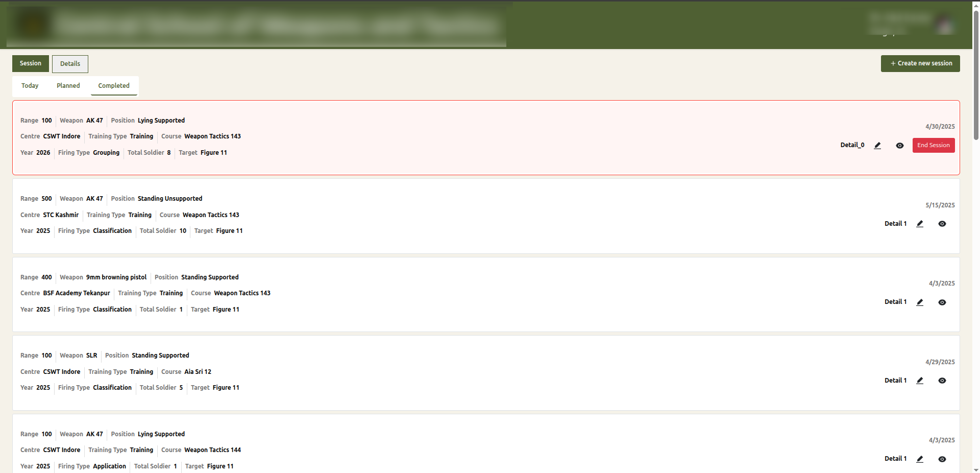Edit the BSF Academy Tekanpur session

[x=920, y=302]
